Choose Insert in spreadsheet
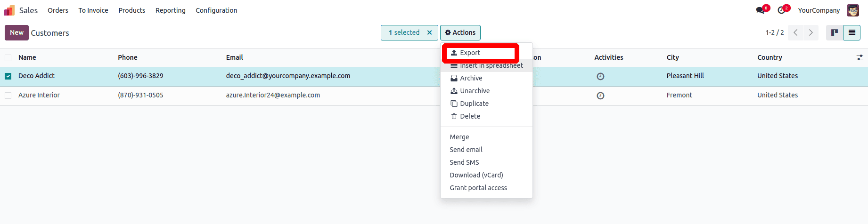Screen dimensions: 868x224 coord(486,65)
